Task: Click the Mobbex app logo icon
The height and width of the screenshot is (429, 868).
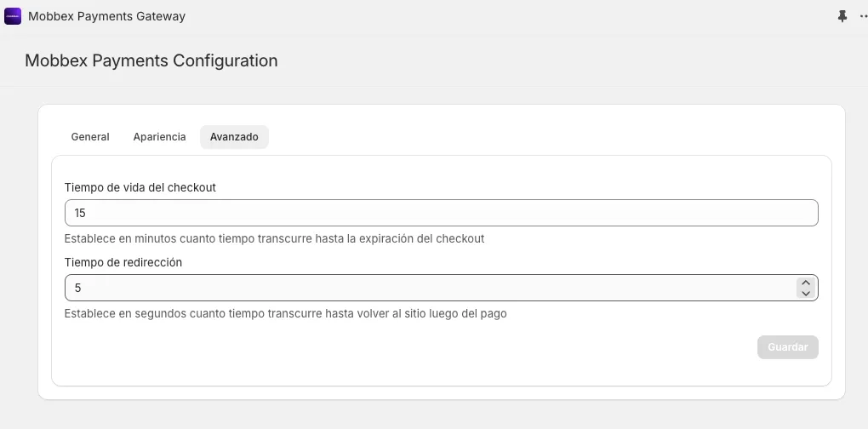Action: point(13,16)
